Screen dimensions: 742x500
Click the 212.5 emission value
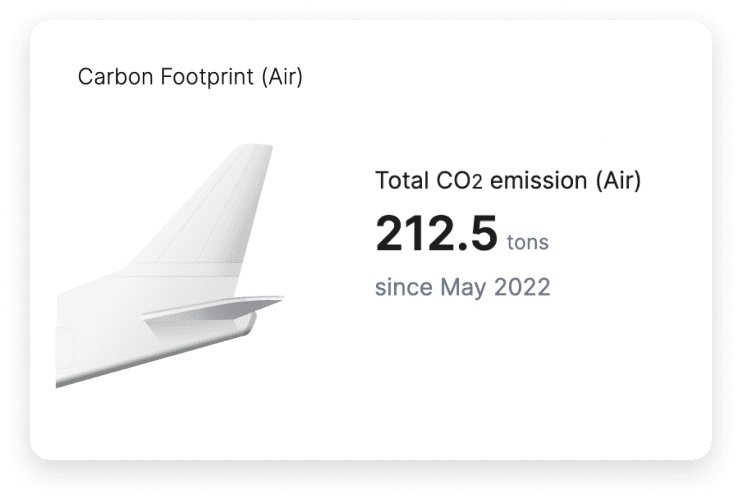436,234
